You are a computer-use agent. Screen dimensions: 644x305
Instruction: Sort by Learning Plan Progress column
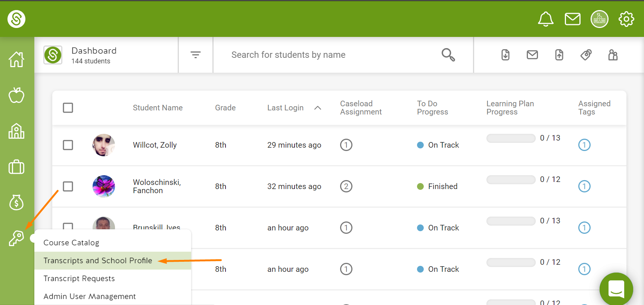point(510,108)
